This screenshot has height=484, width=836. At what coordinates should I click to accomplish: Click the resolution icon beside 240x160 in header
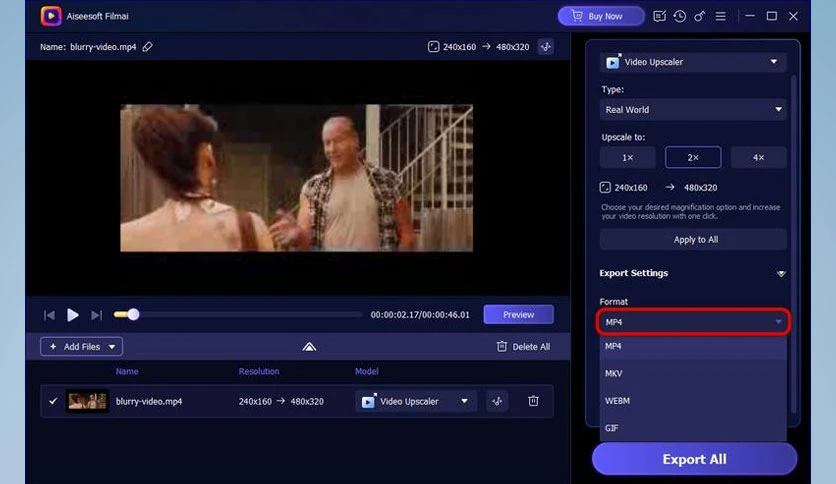(433, 47)
